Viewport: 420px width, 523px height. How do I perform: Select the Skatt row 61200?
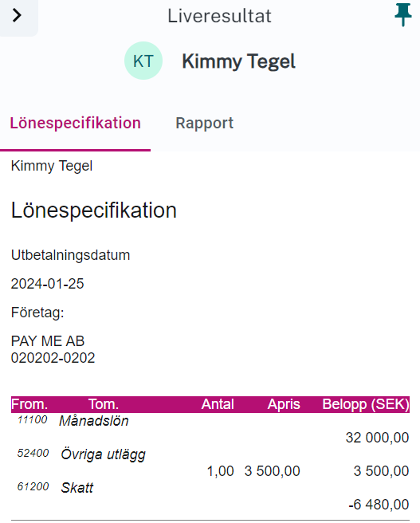[210, 496]
